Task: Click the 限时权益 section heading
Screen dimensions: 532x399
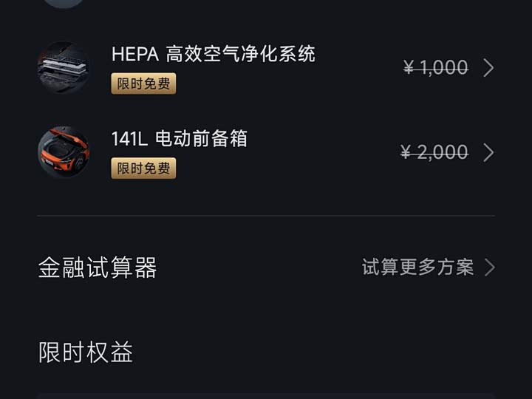Action: 86,352
